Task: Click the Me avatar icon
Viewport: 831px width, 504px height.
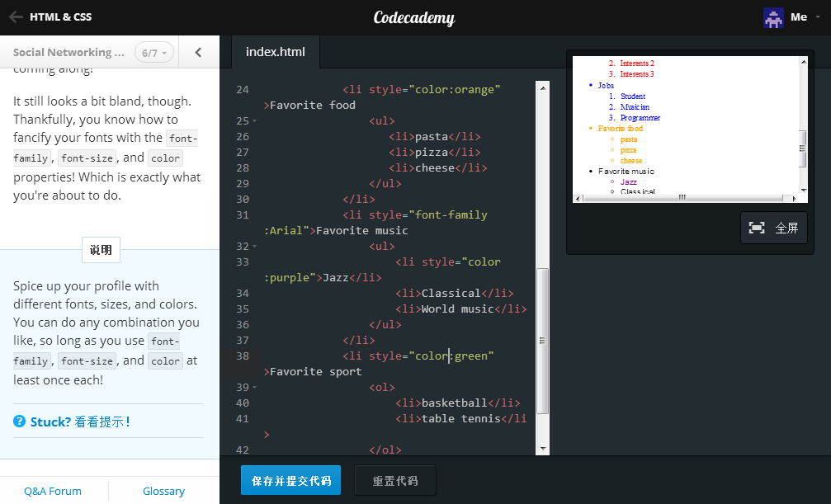Action: [773, 17]
